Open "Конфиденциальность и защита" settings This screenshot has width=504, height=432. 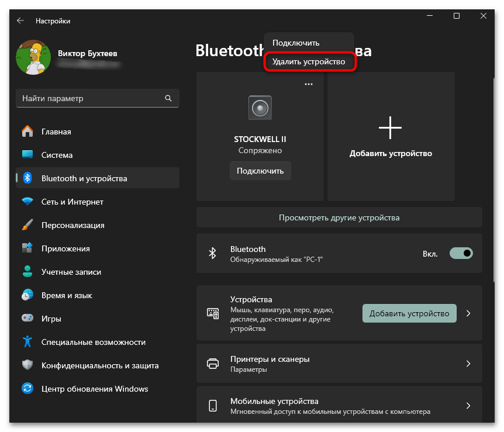coord(98,365)
